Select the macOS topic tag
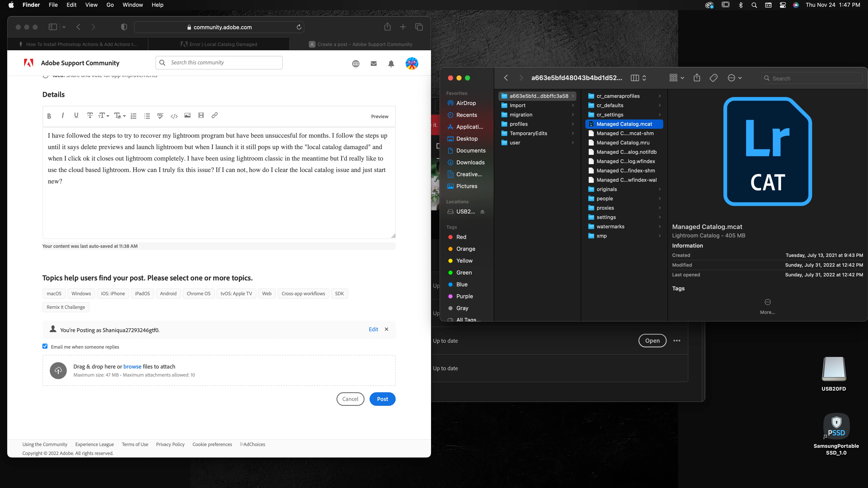The width and height of the screenshot is (868, 488). [54, 293]
